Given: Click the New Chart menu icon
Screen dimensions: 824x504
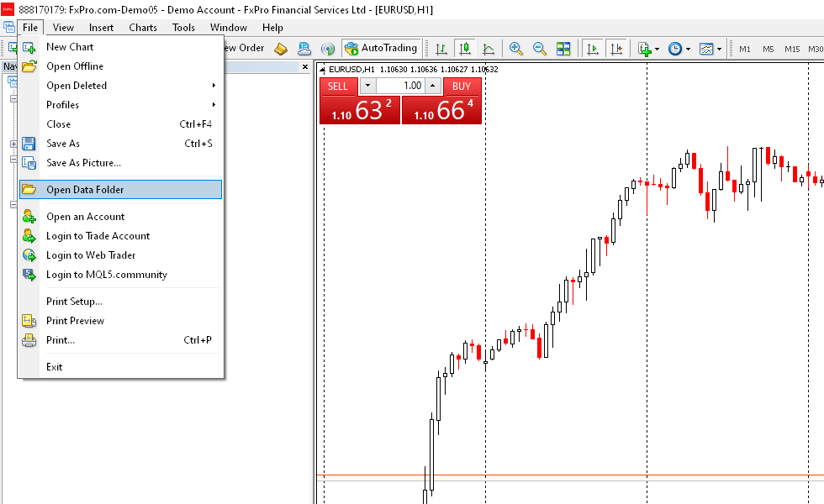Looking at the screenshot, I should tap(29, 47).
